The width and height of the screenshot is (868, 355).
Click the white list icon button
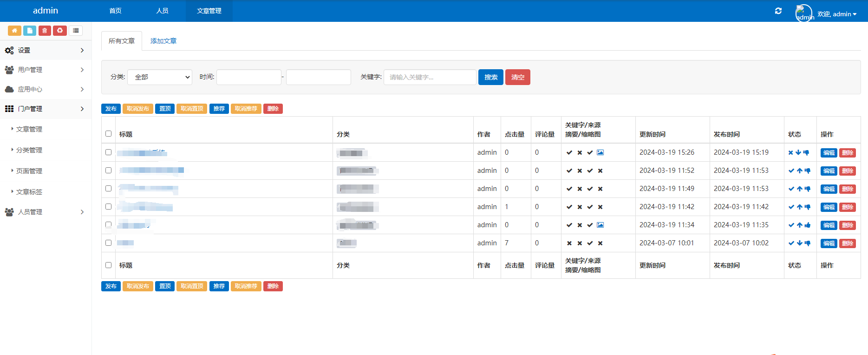(76, 31)
